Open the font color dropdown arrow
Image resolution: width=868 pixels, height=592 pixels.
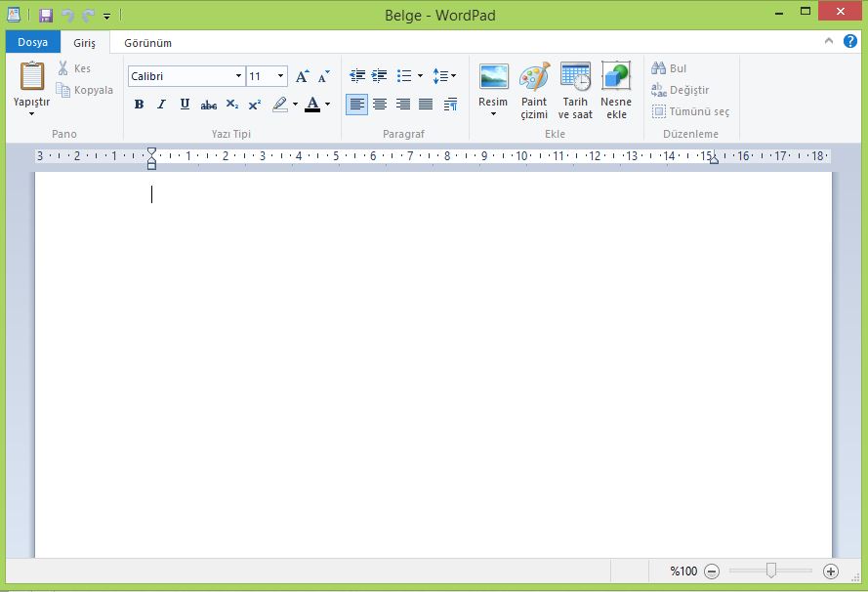pos(328,105)
